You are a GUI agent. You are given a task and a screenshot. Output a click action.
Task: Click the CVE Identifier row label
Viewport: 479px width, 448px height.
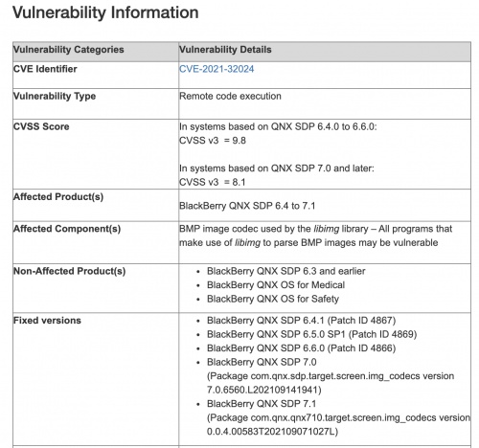(45, 69)
